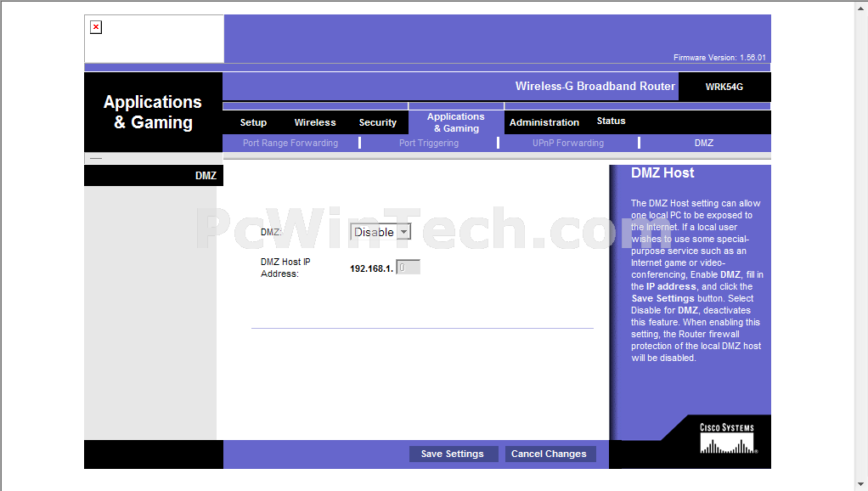Click the DMZ Host IP Address label
The height and width of the screenshot is (491, 868).
[x=285, y=268]
